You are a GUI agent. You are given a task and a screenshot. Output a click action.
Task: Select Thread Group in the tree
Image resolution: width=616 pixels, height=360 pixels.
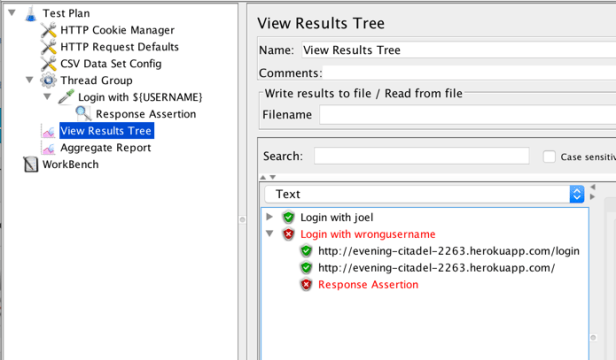96,81
